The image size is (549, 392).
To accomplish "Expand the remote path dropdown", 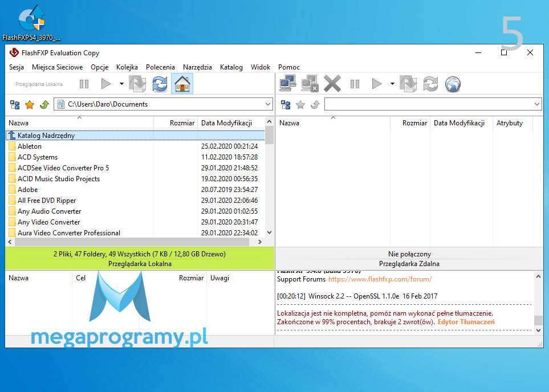I will pos(537,104).
